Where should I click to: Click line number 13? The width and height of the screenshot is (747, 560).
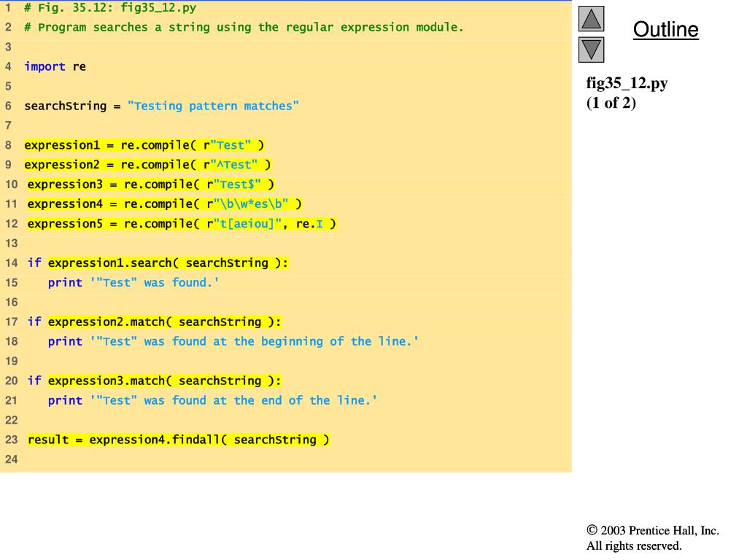tap(12, 244)
